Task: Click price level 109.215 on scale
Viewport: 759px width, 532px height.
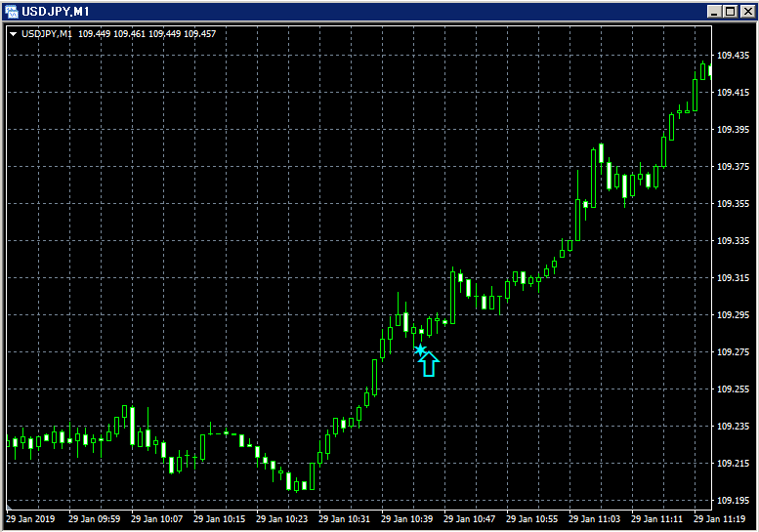Action: [733, 463]
